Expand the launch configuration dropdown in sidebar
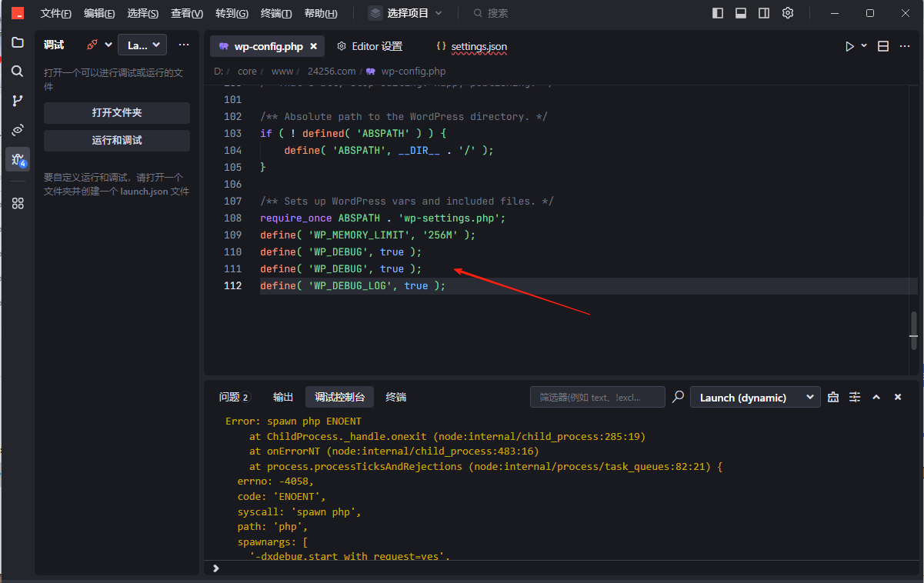Viewport: 924px width, 583px height. click(142, 45)
